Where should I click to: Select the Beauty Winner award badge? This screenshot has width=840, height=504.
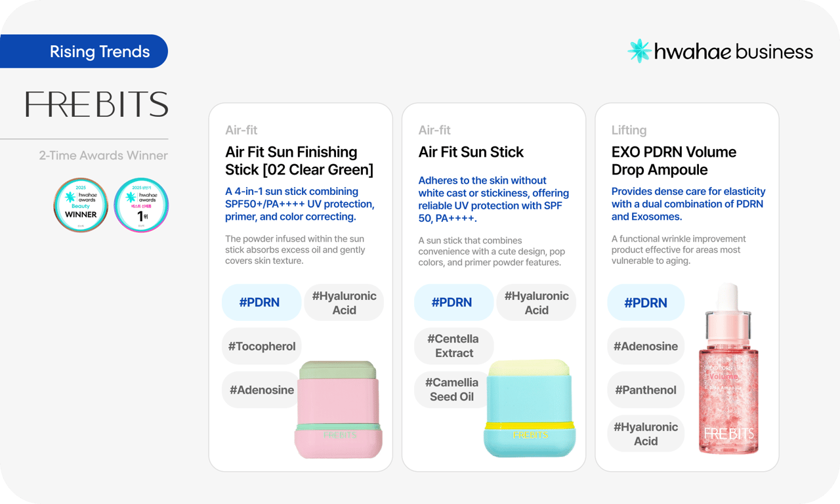click(81, 205)
